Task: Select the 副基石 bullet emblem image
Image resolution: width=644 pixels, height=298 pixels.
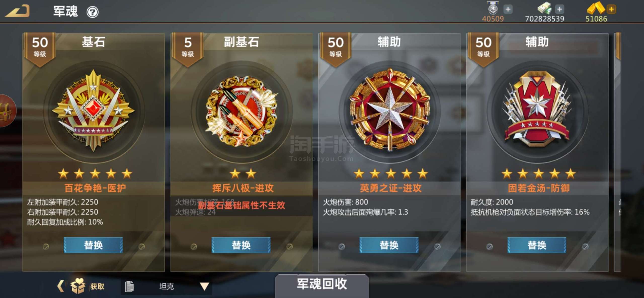Action: point(241,111)
